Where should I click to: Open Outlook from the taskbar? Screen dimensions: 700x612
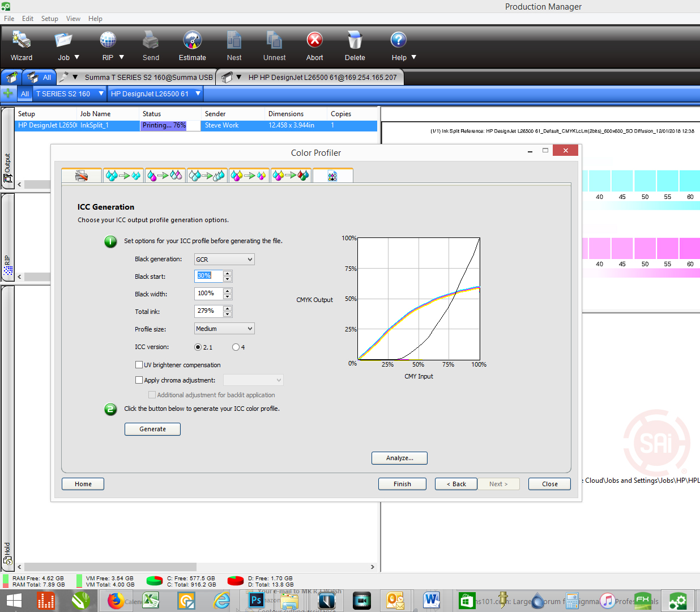point(395,600)
